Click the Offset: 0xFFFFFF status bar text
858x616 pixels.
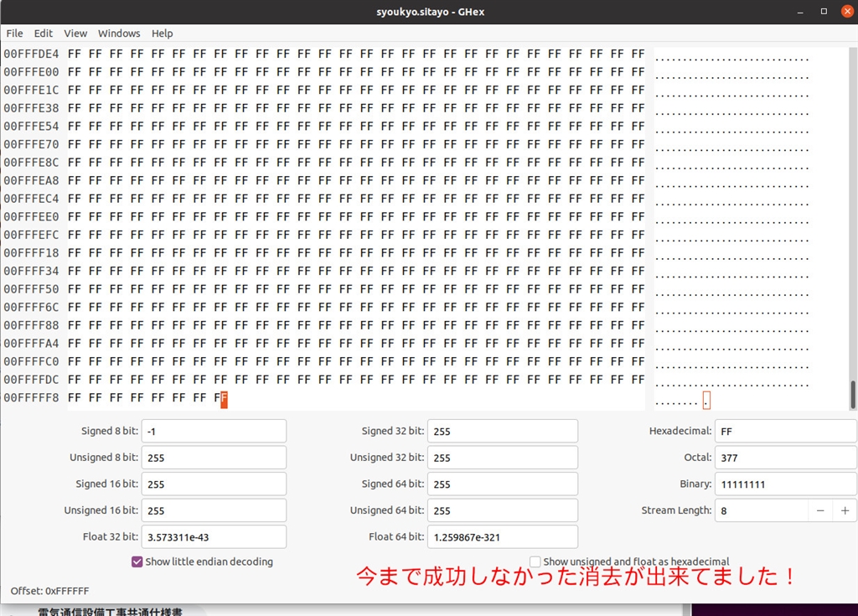[49, 591]
